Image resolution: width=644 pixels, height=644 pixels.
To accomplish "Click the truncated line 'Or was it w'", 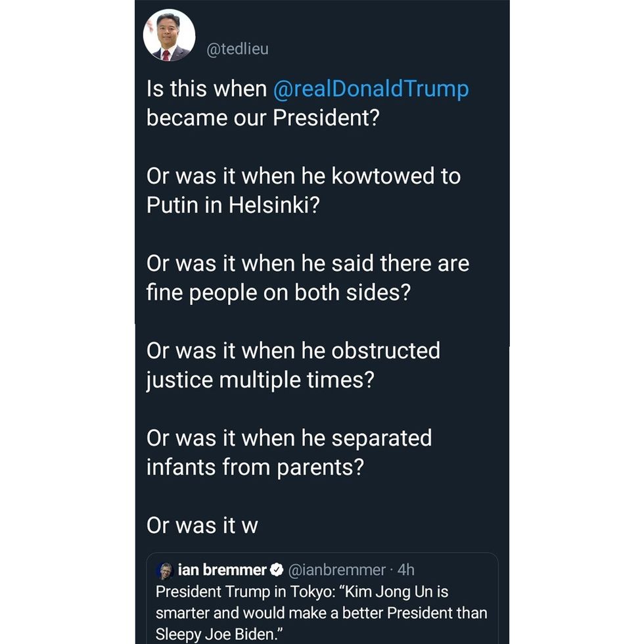I will 202,526.
